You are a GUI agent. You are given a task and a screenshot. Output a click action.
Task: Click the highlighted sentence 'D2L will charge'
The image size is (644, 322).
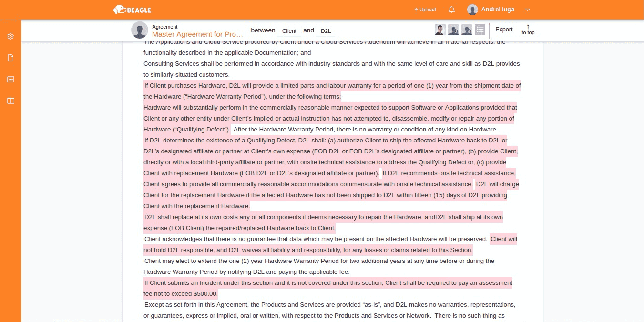coord(331,195)
